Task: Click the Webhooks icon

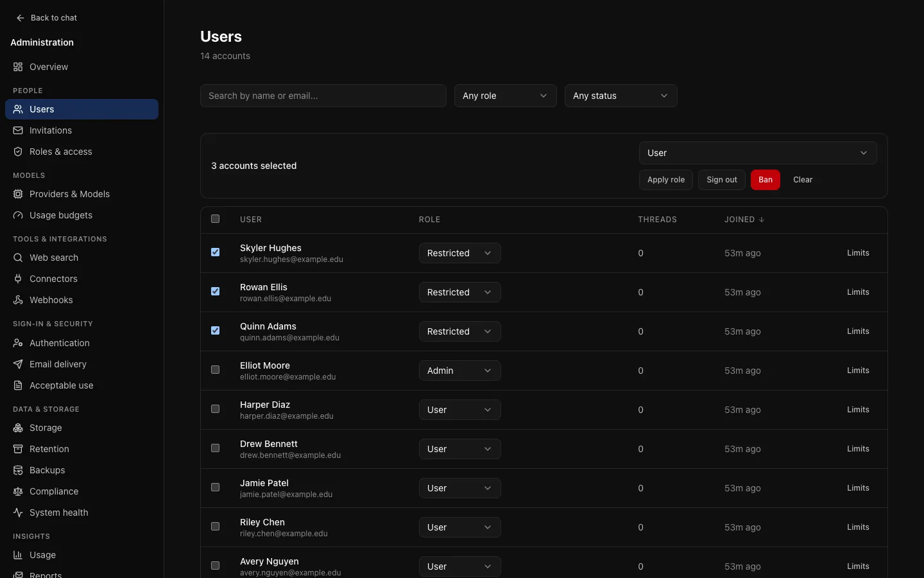Action: coord(18,300)
